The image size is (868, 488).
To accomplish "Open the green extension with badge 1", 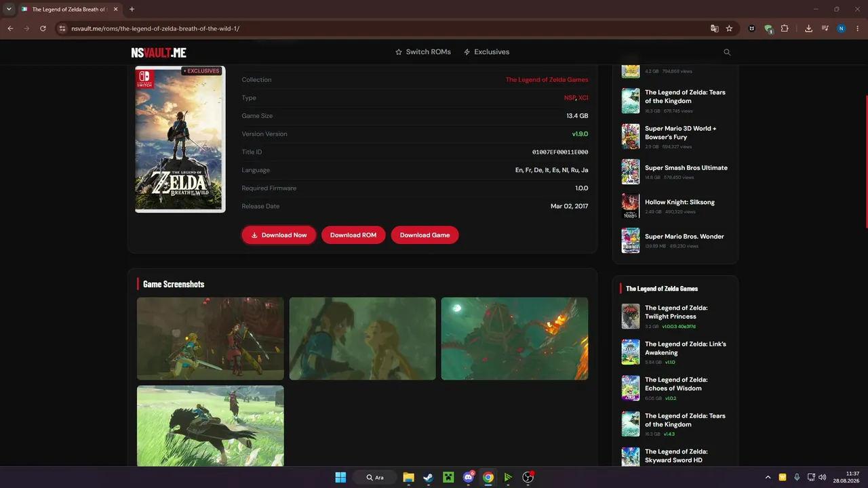I will [x=768, y=28].
